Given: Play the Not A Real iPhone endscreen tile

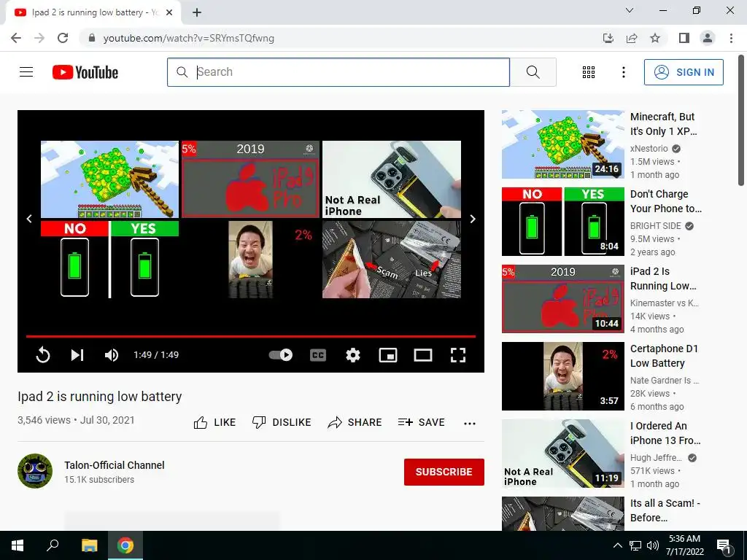Looking at the screenshot, I should [392, 179].
